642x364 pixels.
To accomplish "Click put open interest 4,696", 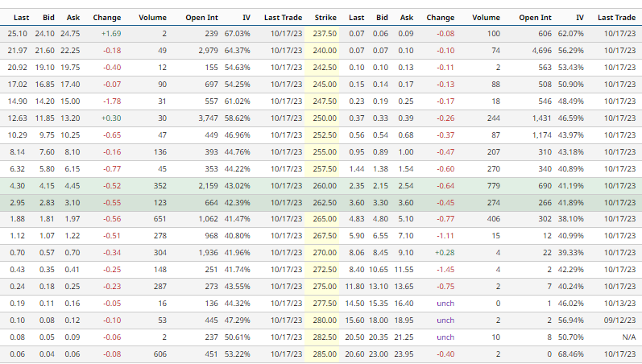I will point(541,51).
